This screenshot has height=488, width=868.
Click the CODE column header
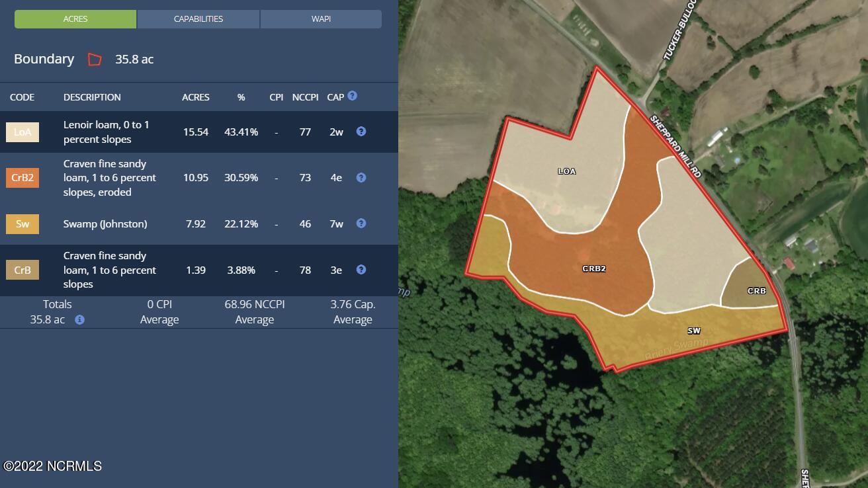22,97
